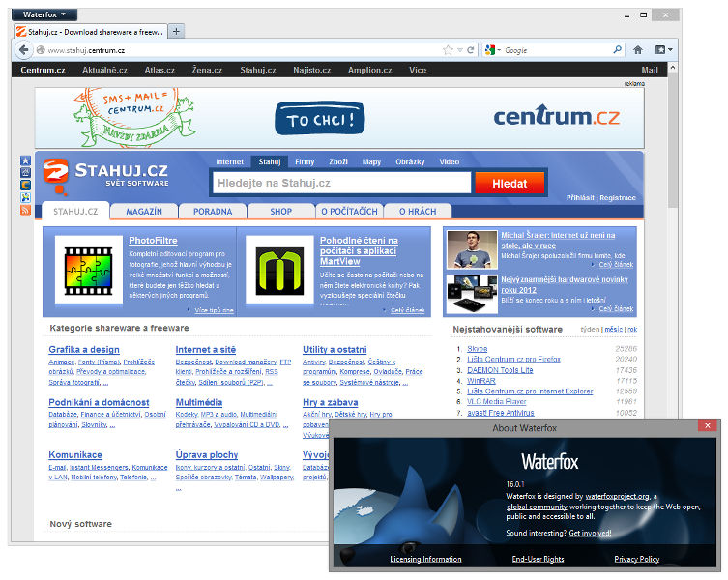
Task: Click the scrollbar up arrow
Action: click(x=672, y=68)
